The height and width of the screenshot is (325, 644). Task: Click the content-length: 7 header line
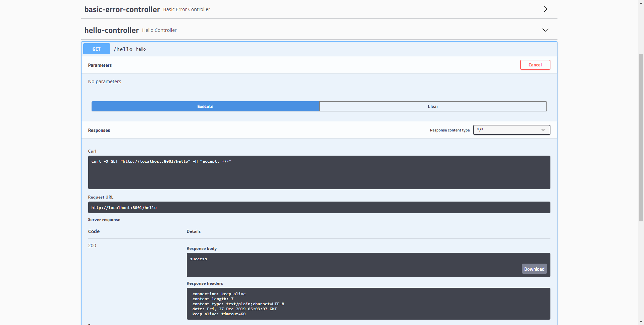213,299
